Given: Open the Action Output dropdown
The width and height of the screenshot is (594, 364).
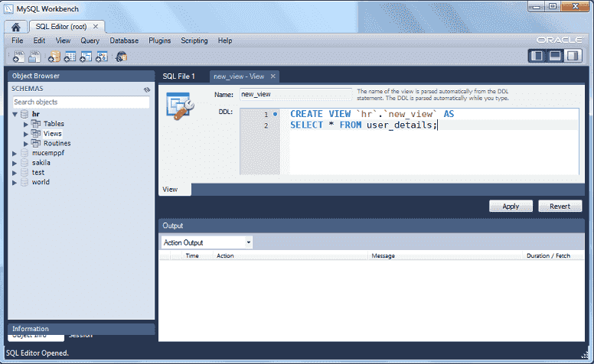Looking at the screenshot, I should click(x=249, y=242).
